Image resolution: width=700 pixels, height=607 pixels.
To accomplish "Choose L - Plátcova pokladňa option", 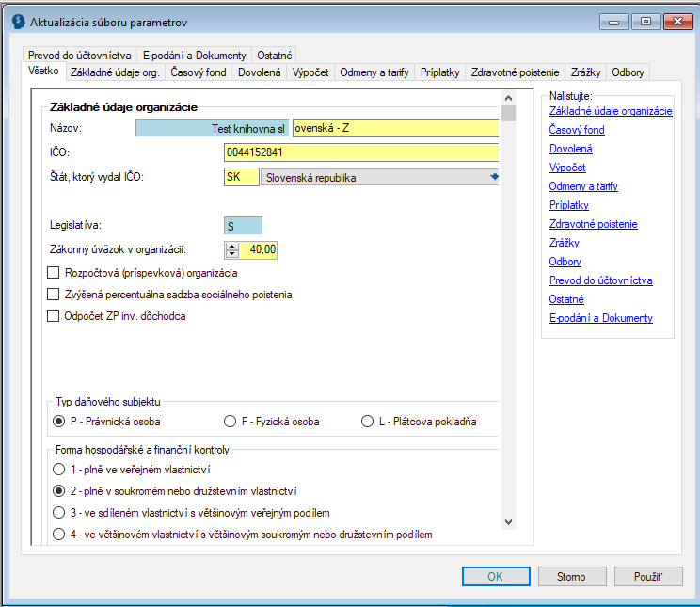I will pos(368,422).
